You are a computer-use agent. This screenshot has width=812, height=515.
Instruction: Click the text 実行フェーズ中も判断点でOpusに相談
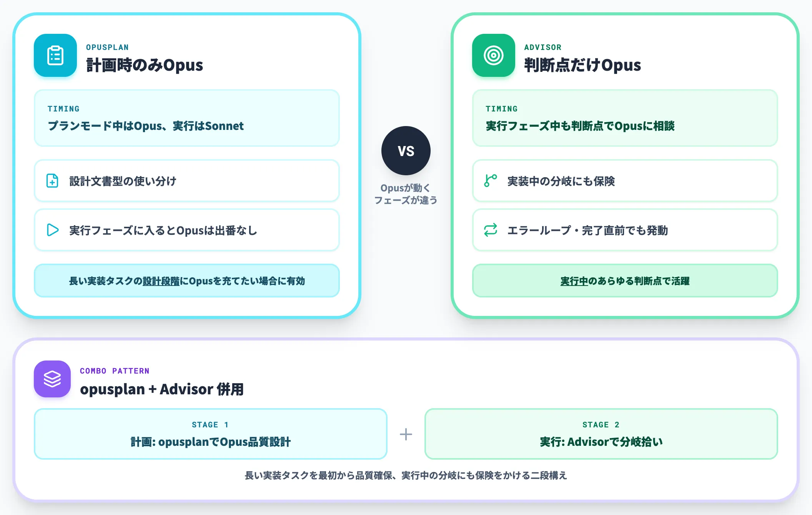tap(580, 126)
